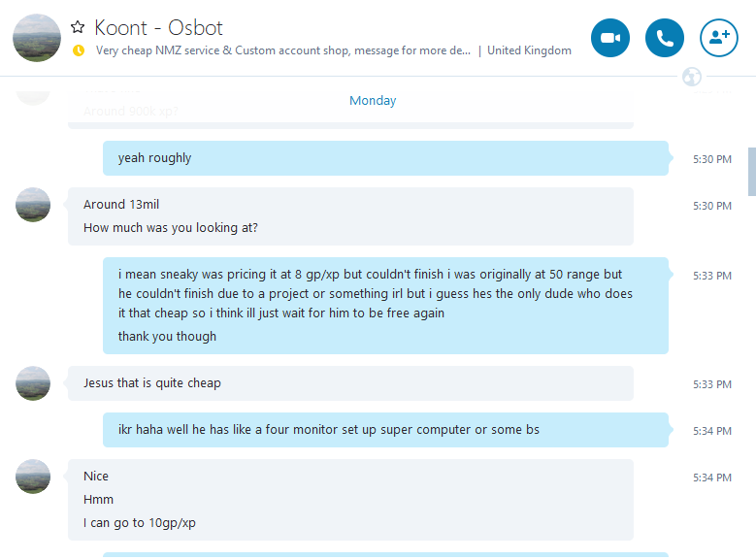Click the United Kingdom location text
The width and height of the screenshot is (756, 560).
[x=529, y=50]
